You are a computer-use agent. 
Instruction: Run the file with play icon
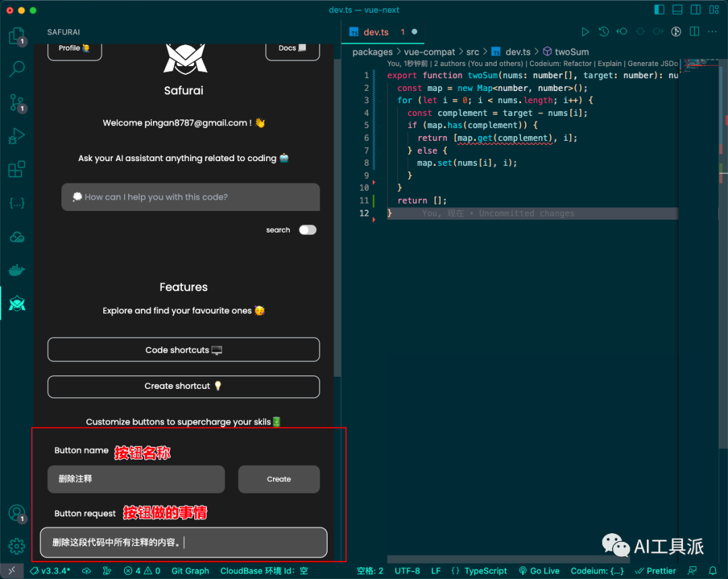coord(585,32)
